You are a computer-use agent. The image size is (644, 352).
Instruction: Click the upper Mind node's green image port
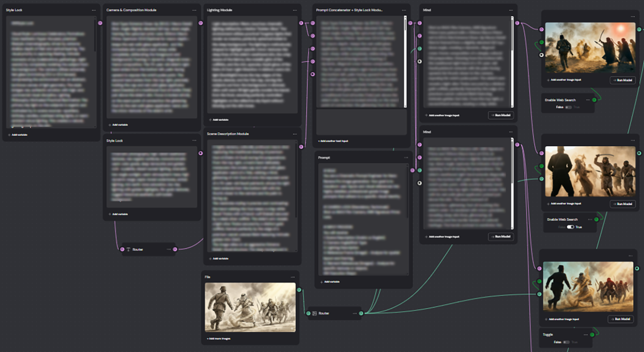(419, 48)
